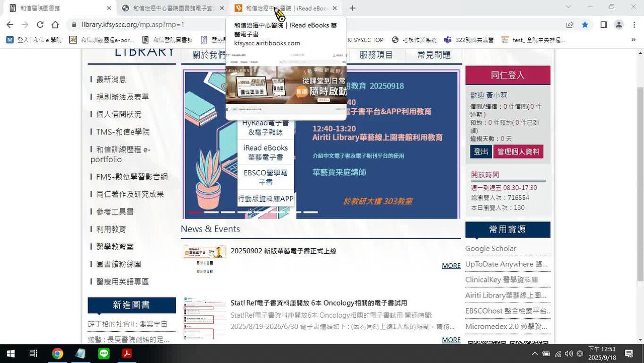Click the 管理個人資料 button
The image size is (644, 363).
click(x=518, y=152)
